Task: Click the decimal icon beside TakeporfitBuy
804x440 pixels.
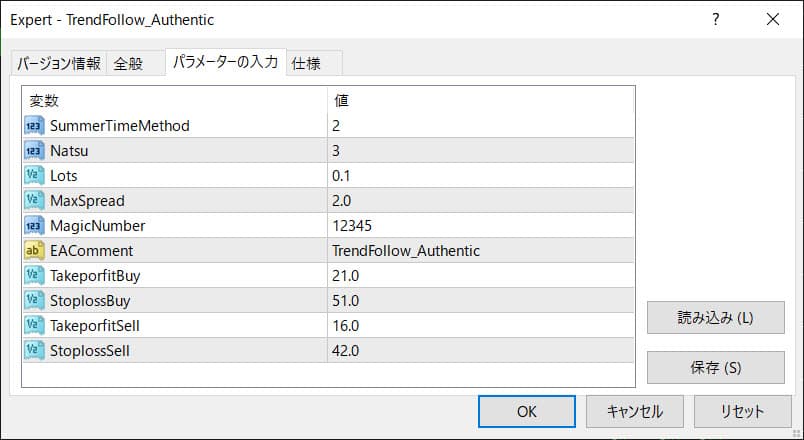Action: [x=34, y=275]
